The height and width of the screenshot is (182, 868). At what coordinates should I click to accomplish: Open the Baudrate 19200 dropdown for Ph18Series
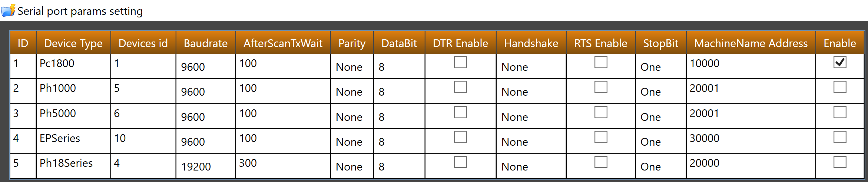click(x=206, y=166)
